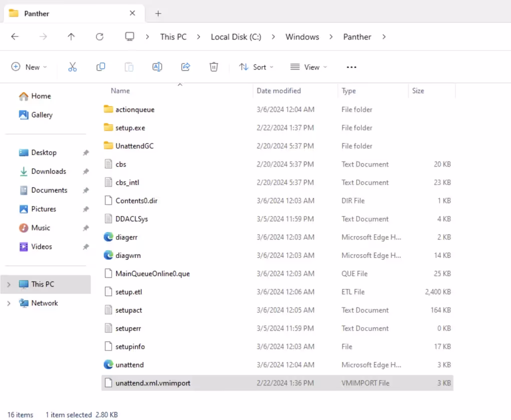Sort by Size column header
Screen dimensions: 511x420
418,91
